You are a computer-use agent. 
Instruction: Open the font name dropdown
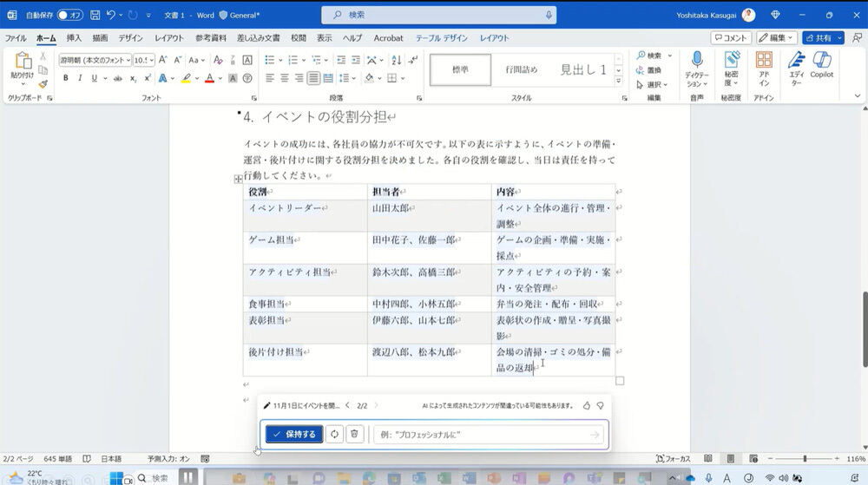coord(128,60)
